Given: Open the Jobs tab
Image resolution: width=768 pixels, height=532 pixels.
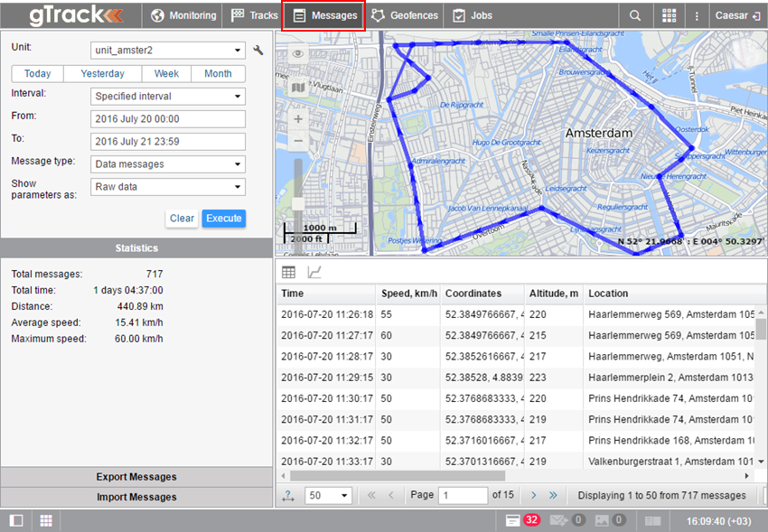Looking at the screenshot, I should [x=473, y=15].
